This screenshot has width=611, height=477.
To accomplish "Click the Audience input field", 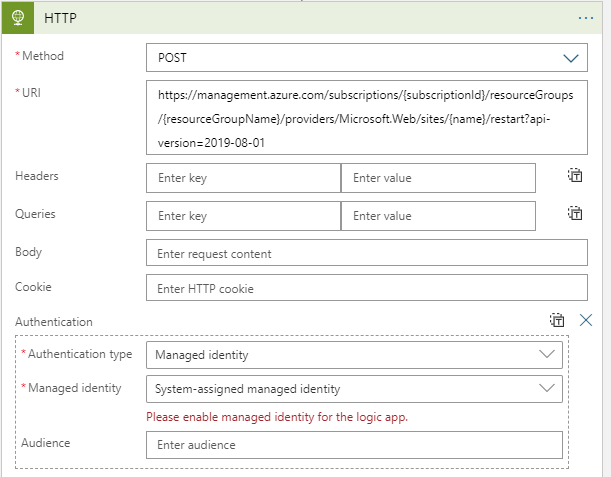I will click(354, 445).
